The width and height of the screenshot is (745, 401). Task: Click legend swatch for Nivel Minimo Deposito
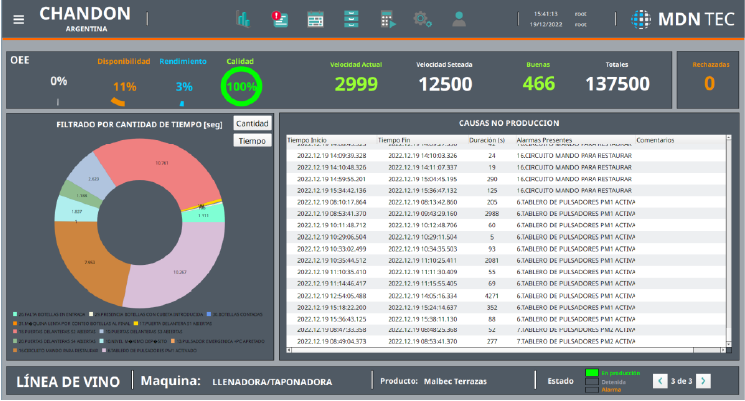102,341
